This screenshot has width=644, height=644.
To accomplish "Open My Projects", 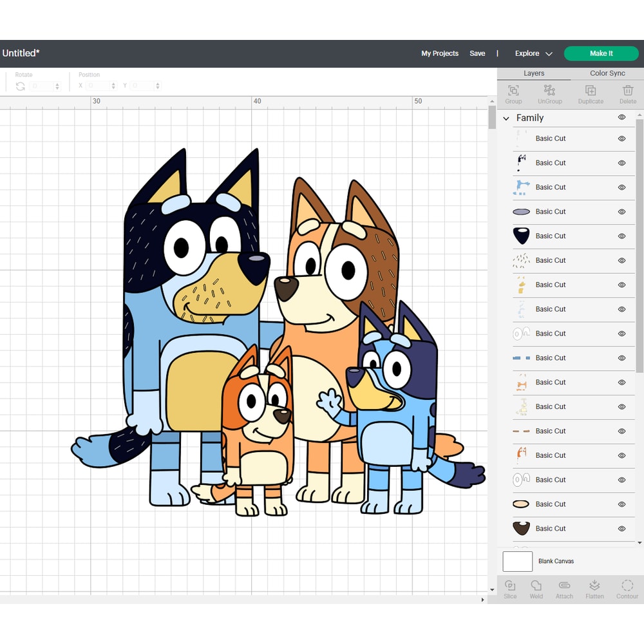I will click(440, 53).
